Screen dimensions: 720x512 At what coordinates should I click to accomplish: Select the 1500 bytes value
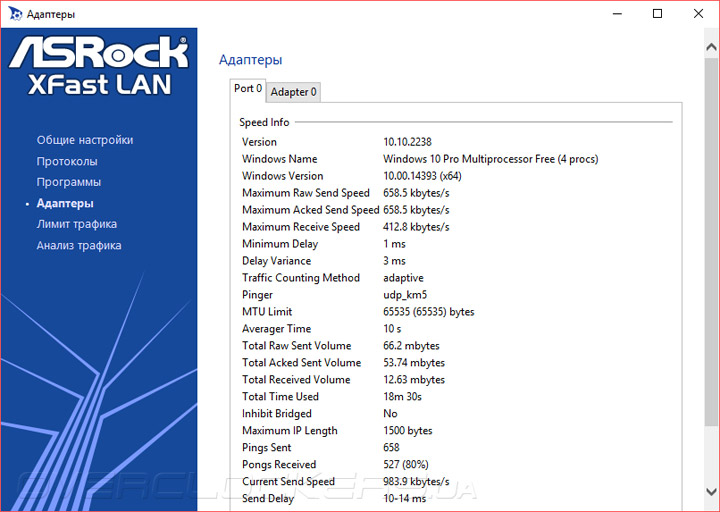pyautogui.click(x=408, y=431)
